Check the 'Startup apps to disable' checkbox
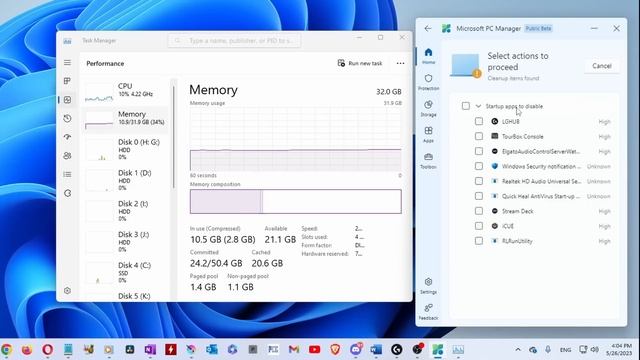The width and height of the screenshot is (640, 360). coord(466,106)
